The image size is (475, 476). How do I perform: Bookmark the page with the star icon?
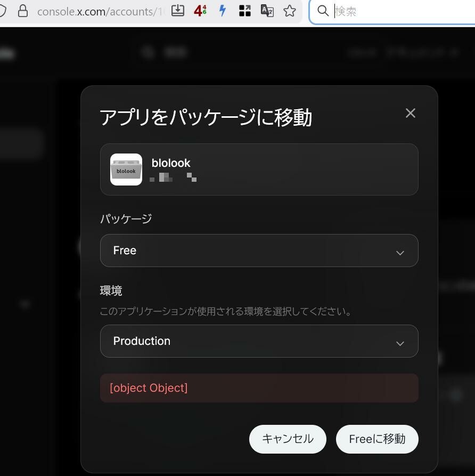290,11
